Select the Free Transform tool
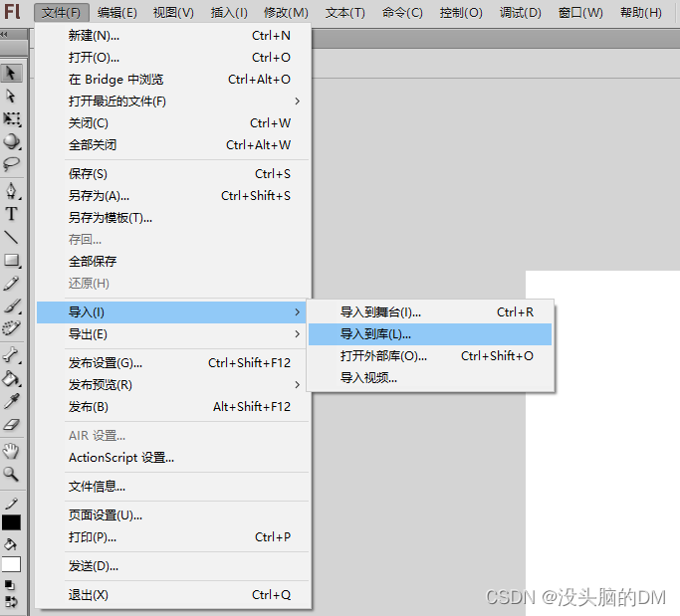Screen dimensions: 680x616 11,118
